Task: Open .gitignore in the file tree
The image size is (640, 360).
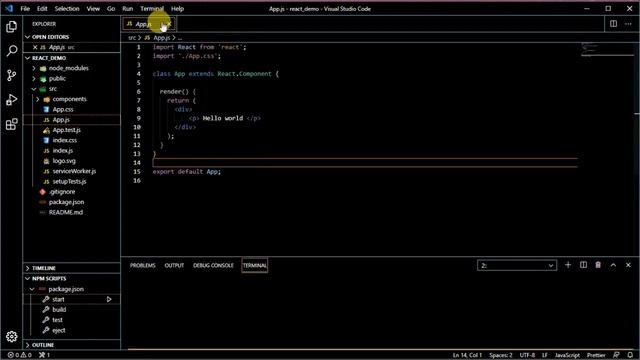Action: point(62,191)
